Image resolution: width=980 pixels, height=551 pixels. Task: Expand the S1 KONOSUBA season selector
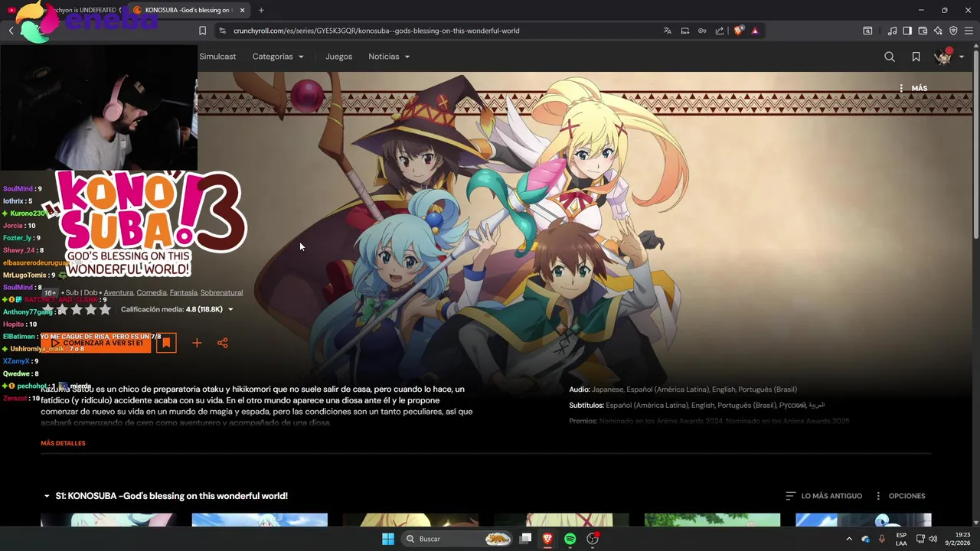(165, 496)
